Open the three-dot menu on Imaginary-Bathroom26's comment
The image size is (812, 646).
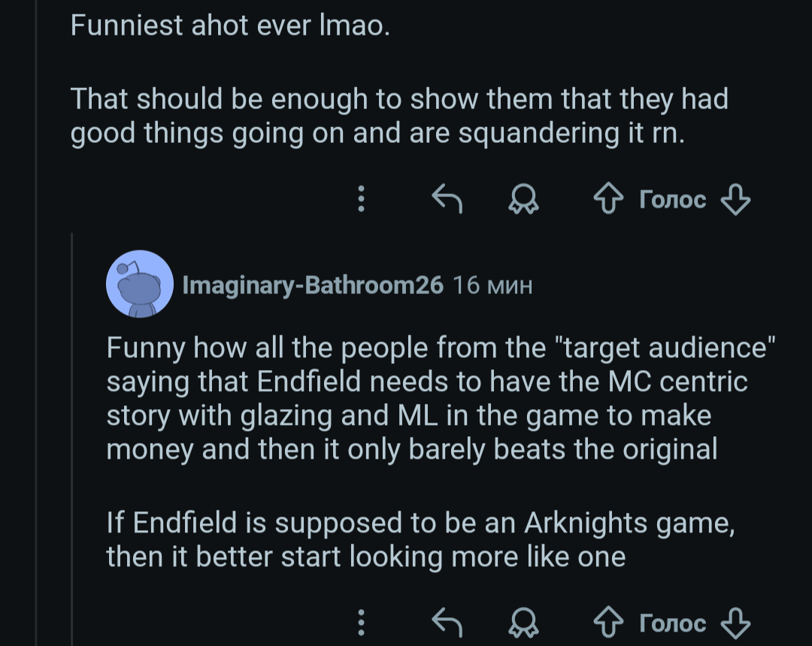point(362,623)
